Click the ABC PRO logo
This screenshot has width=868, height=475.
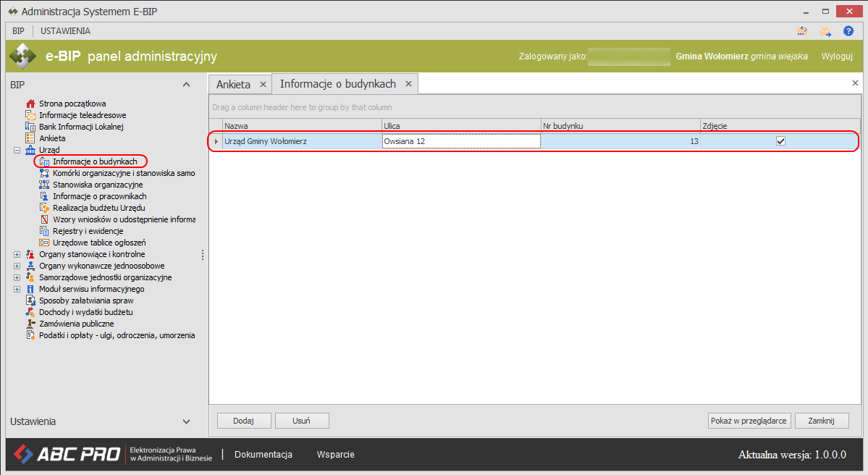[67, 454]
